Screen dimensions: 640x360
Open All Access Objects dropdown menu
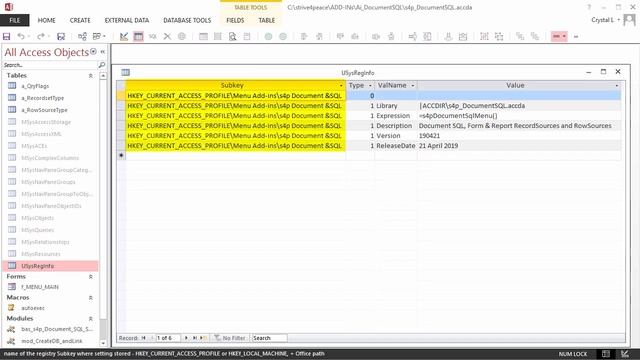pyautogui.click(x=93, y=51)
